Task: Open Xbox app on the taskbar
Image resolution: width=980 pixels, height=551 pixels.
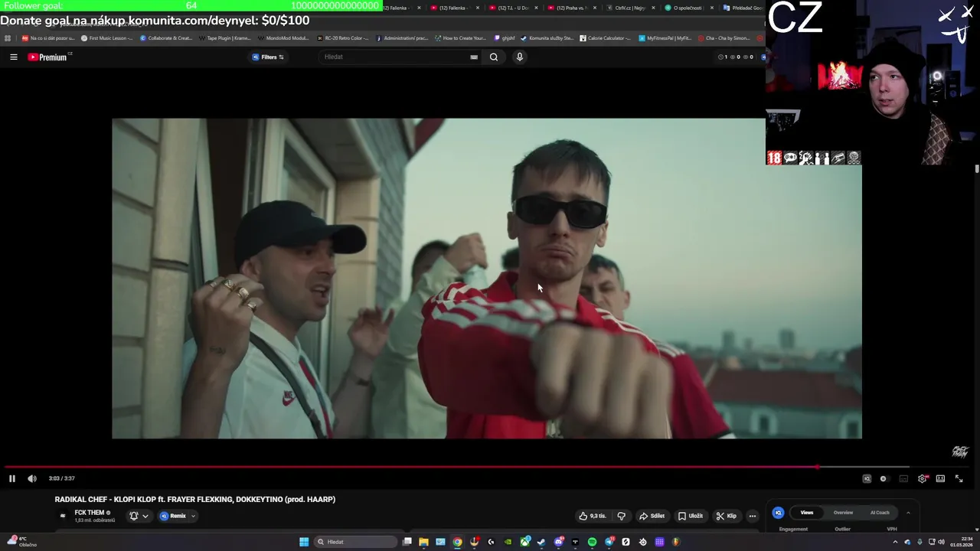Action: [x=524, y=542]
